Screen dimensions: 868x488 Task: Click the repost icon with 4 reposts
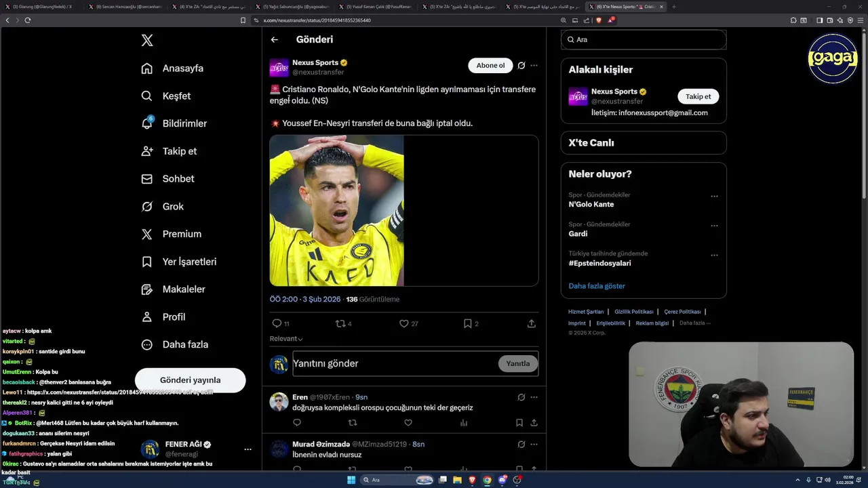[340, 324]
